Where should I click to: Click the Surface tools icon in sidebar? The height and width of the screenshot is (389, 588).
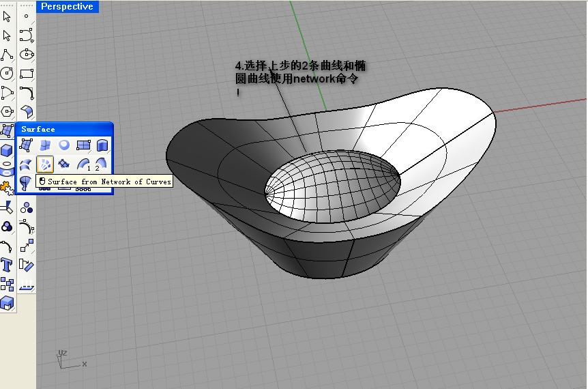coord(7,130)
